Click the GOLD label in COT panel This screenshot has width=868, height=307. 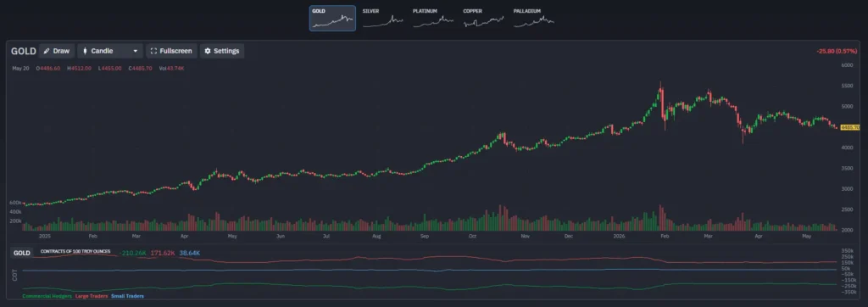21,253
